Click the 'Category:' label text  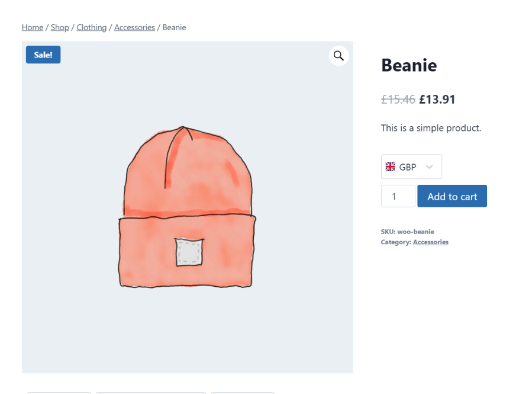click(x=396, y=242)
